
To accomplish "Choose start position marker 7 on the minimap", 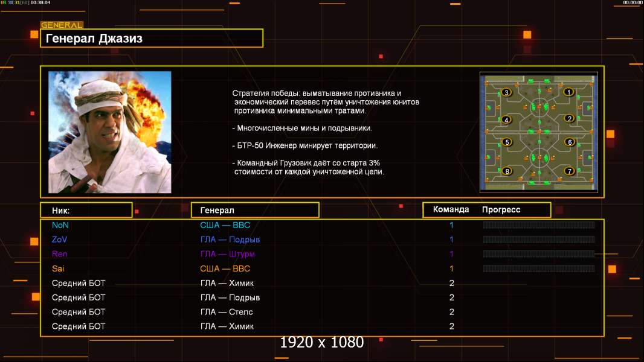I will (569, 171).
